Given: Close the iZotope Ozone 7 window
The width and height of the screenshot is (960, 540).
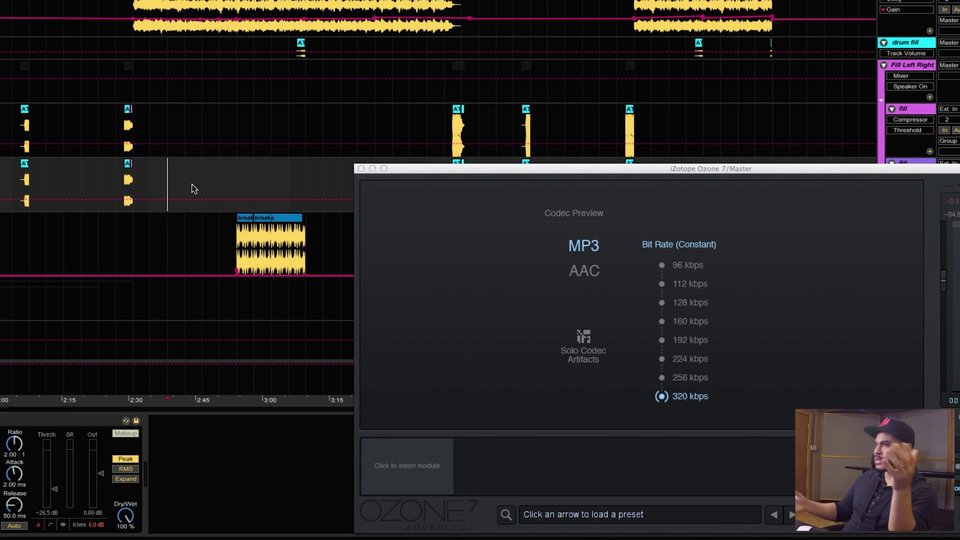Looking at the screenshot, I should [361, 168].
